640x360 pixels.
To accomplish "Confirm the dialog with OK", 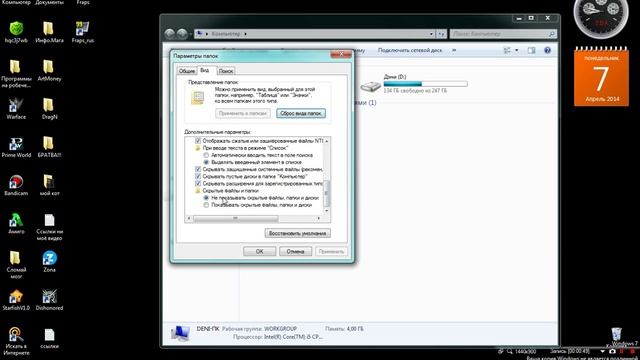I will pyautogui.click(x=260, y=251).
